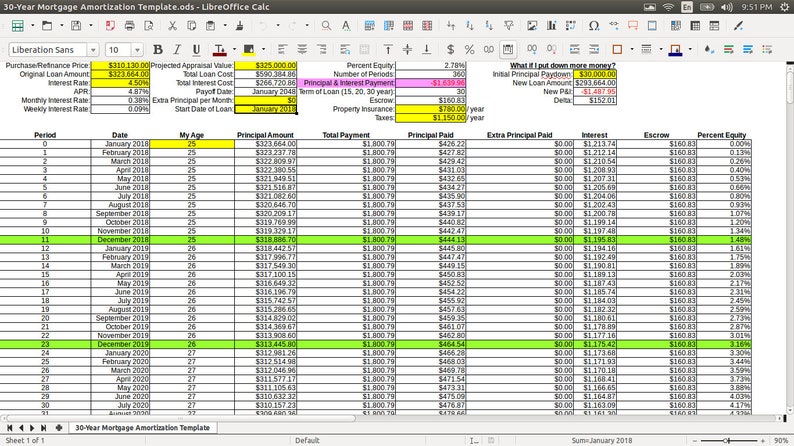Expand highlighting color dropdown arrow
Screen dimensions: 794x446
(263, 49)
